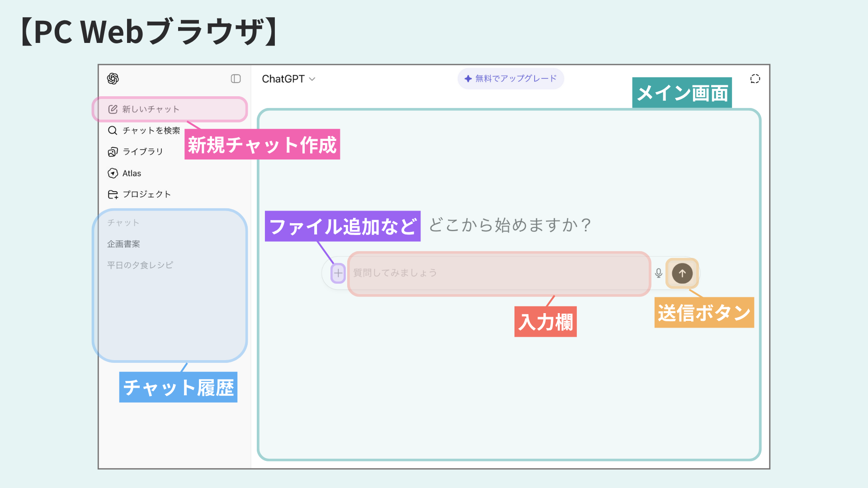Image resolution: width=868 pixels, height=488 pixels.
Task: Click the plus icon to add files
Action: tap(338, 273)
